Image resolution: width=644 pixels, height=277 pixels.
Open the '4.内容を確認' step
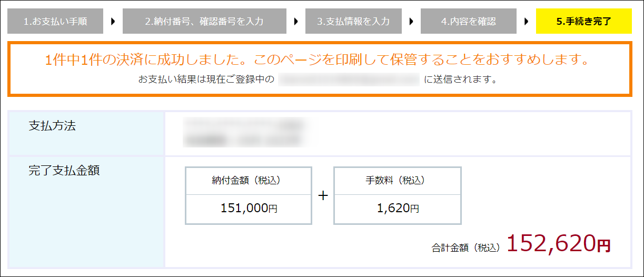[469, 22]
